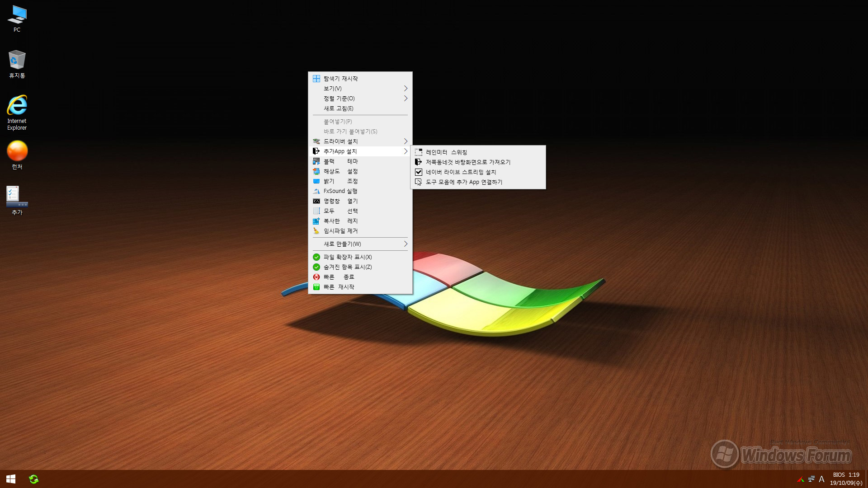The width and height of the screenshot is (868, 488).
Task: Click the 도구 모음에 추가 App 연결하기 icon
Action: [419, 182]
